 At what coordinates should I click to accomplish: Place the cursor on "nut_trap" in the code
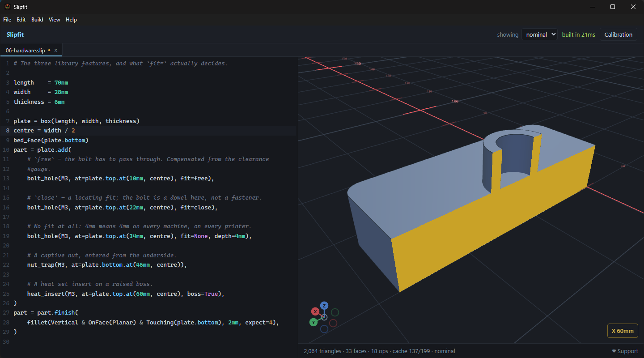tap(41, 265)
